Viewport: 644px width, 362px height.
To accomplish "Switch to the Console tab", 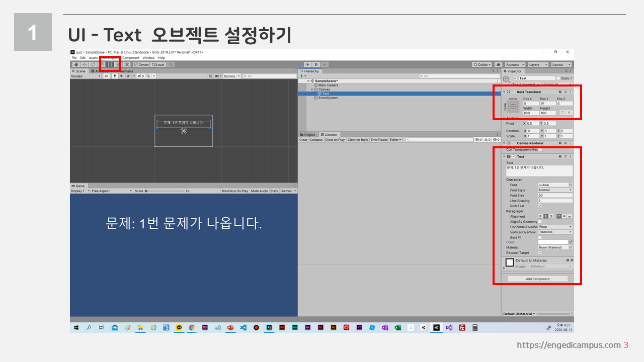I will (x=329, y=135).
